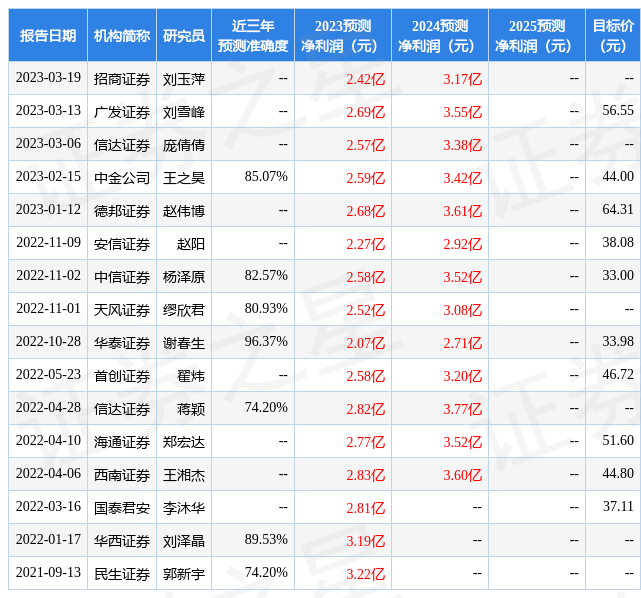The width and height of the screenshot is (641, 598).
Task: Click researcher name 蒋颖
Action: pyautogui.click(x=191, y=410)
